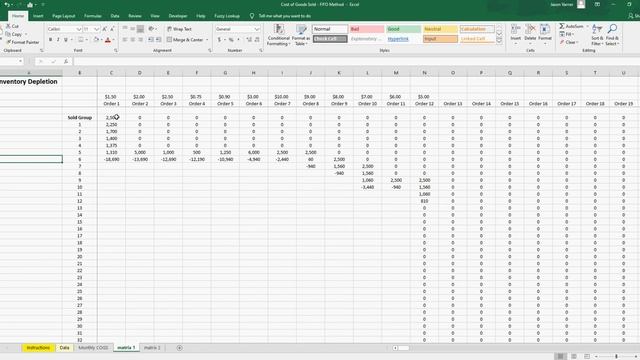Open the Font dialog launcher
640x360 pixels.
pos(116,51)
